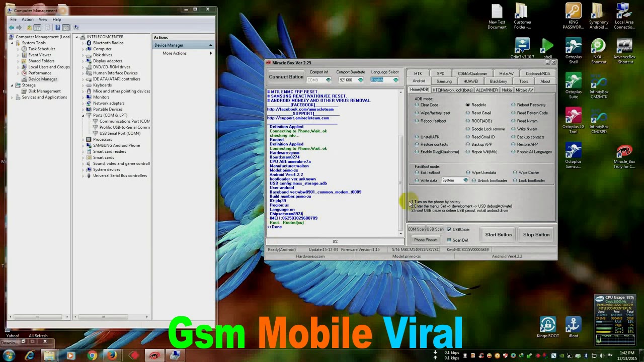This screenshot has width=644, height=362.
Task: Select Read Pattern Code option
Action: click(529, 113)
